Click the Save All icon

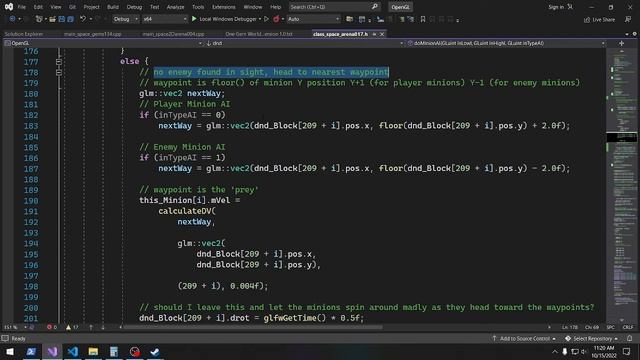tap(71, 19)
